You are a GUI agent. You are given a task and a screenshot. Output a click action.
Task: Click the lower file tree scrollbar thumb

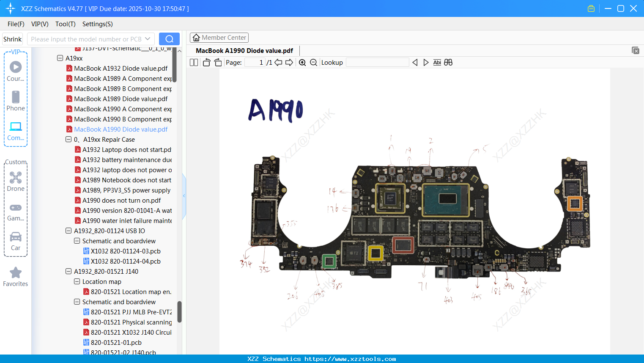(x=179, y=312)
